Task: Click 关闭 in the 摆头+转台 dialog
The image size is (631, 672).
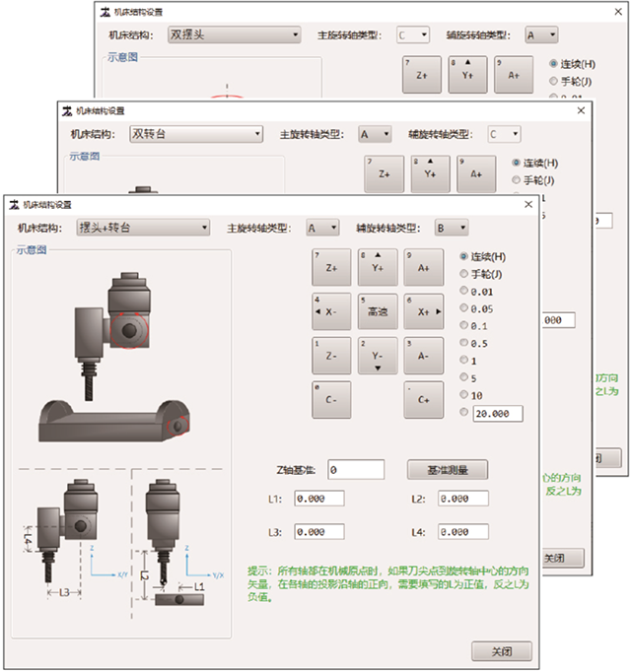Action: tap(503, 651)
